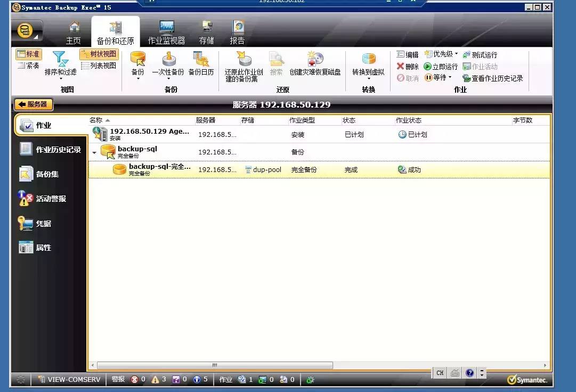Select the 标准 view toggle
576x392 pixels.
(x=29, y=54)
